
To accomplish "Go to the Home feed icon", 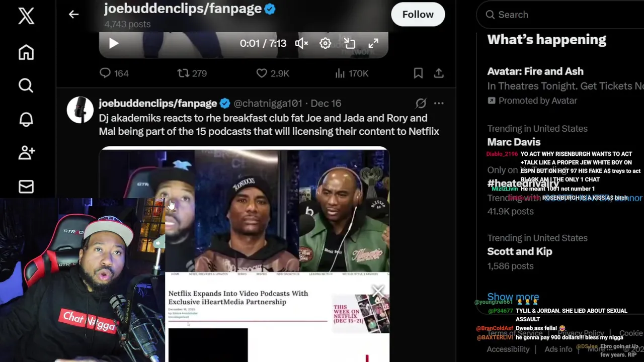I will pyautogui.click(x=26, y=52).
